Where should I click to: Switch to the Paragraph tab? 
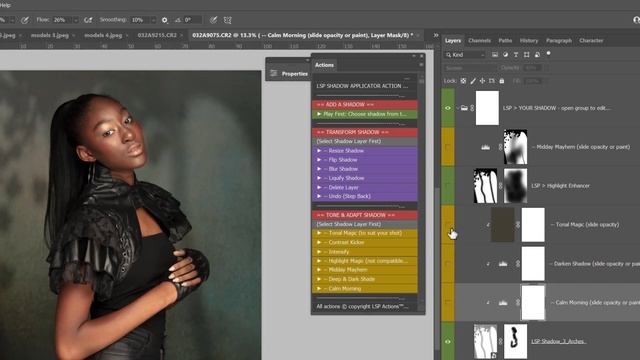coord(558,40)
